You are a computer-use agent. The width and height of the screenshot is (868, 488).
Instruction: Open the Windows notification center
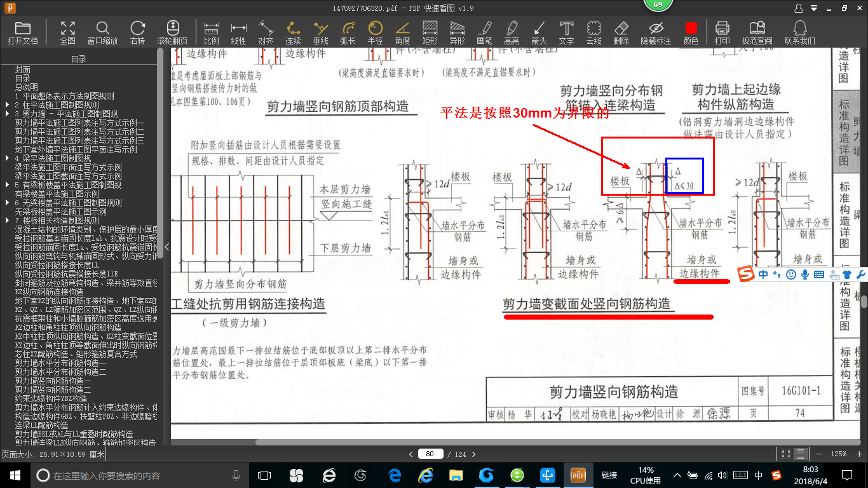pyautogui.click(x=847, y=475)
